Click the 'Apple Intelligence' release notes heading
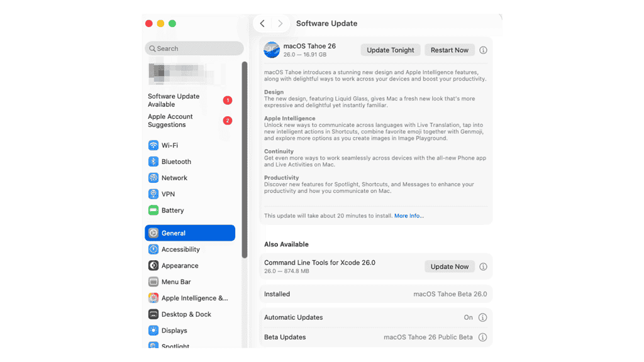Viewport: 644px width, 362px height. (289, 118)
